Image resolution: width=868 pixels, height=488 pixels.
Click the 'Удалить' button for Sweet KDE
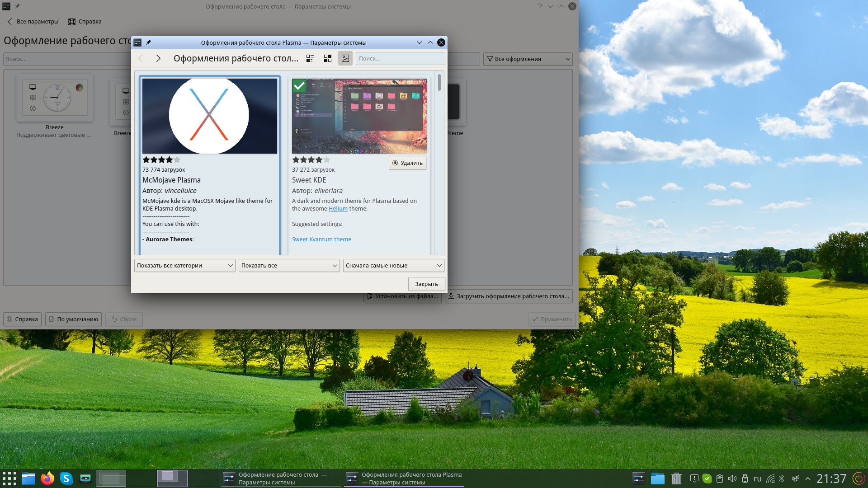point(407,163)
